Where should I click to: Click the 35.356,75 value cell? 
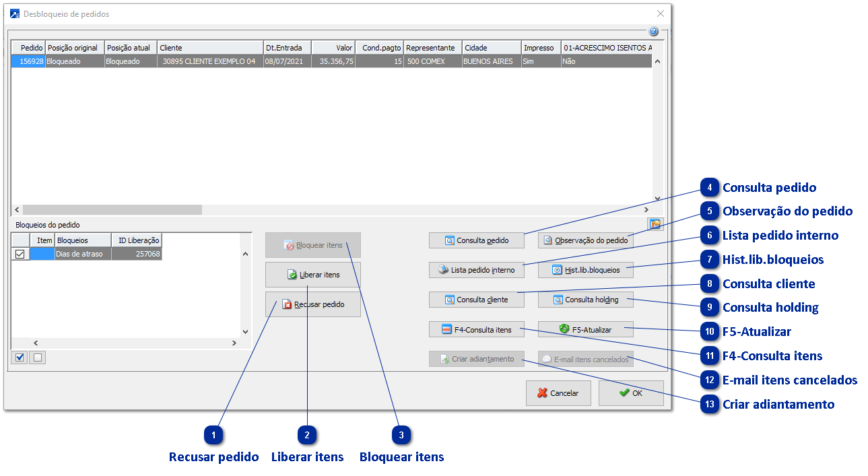333,61
